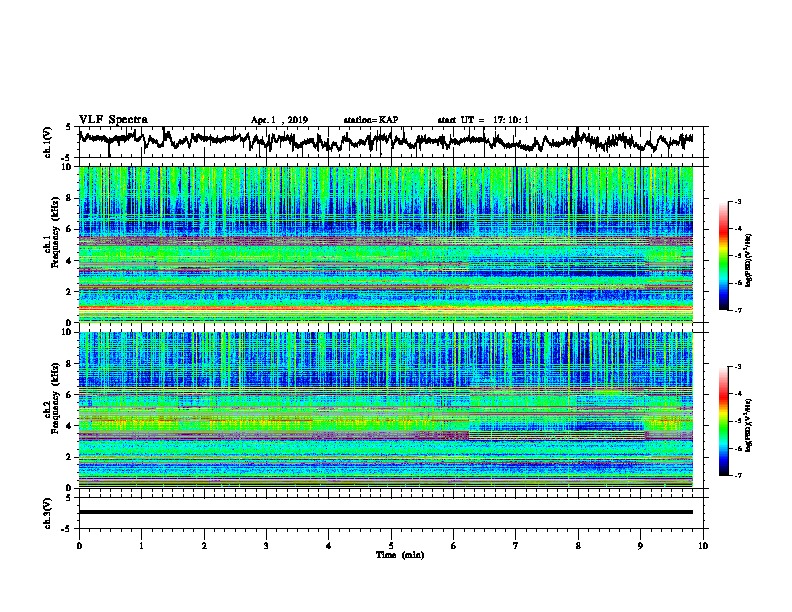Click the 'Time (min)' axis label
This screenshot has width=792, height=612.
coord(400,555)
